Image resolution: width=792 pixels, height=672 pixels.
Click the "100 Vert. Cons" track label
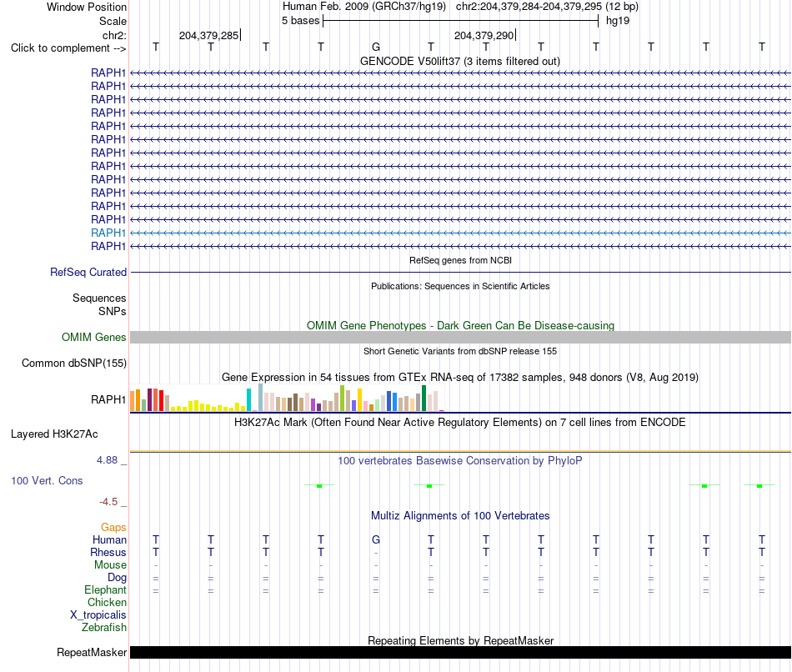(47, 480)
